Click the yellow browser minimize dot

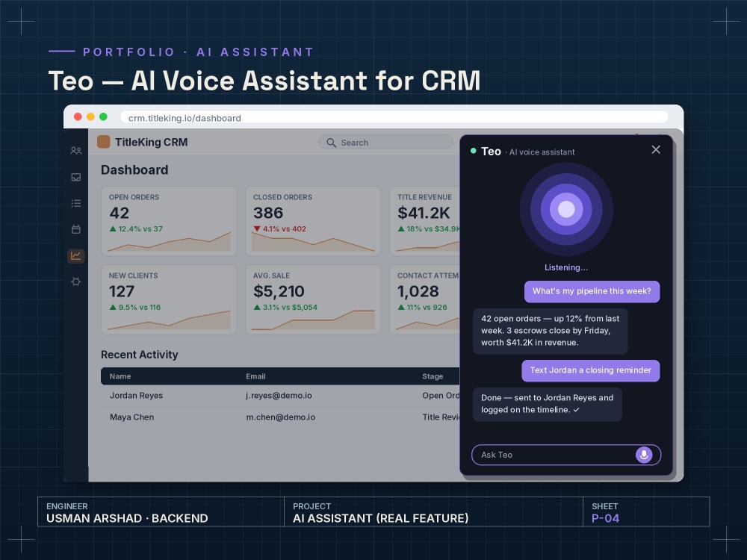[90, 117]
